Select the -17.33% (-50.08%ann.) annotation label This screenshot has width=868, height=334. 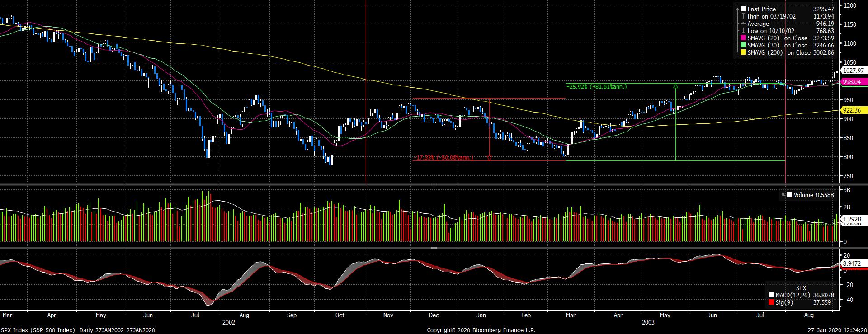pos(443,158)
